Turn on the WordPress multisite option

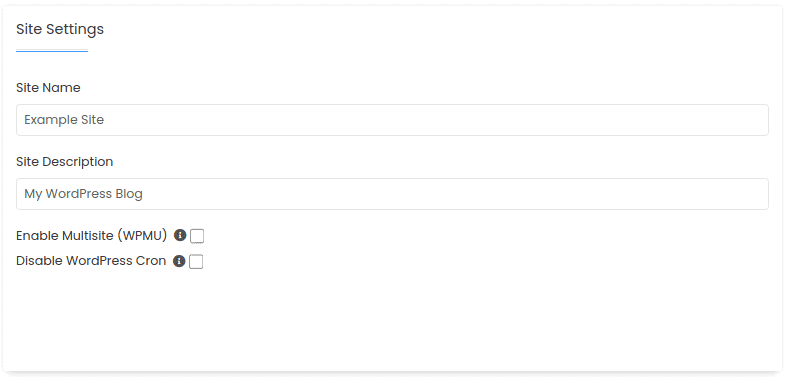pos(197,236)
